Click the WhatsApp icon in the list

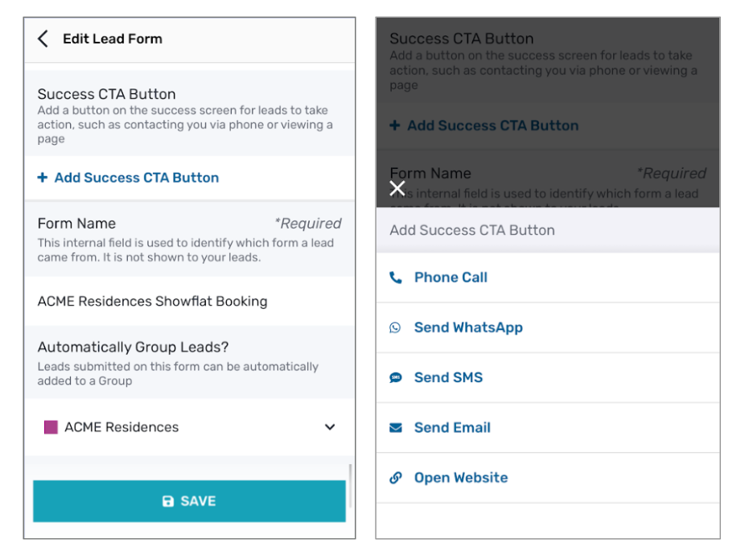pos(395,327)
